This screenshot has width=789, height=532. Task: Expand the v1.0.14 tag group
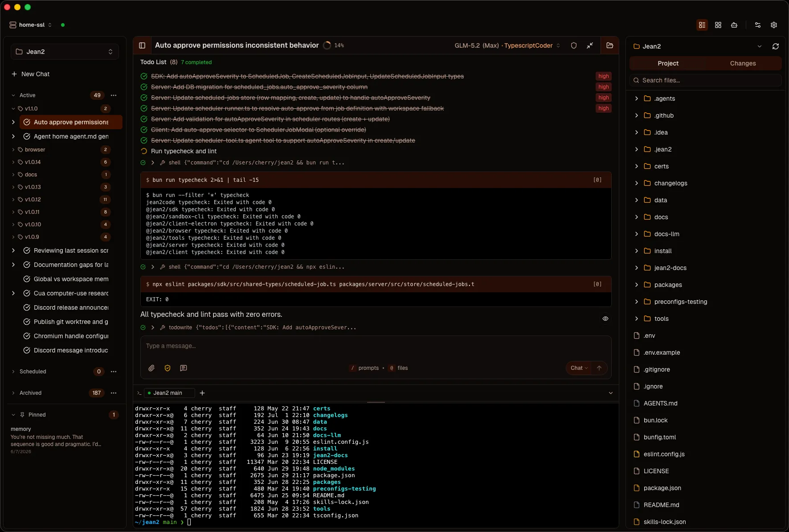[13, 162]
